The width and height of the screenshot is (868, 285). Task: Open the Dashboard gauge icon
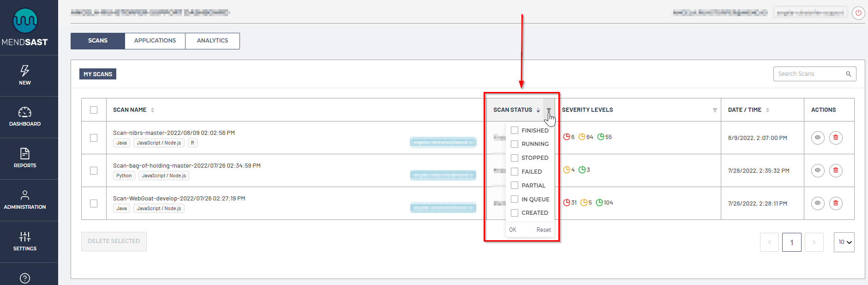pos(25,112)
